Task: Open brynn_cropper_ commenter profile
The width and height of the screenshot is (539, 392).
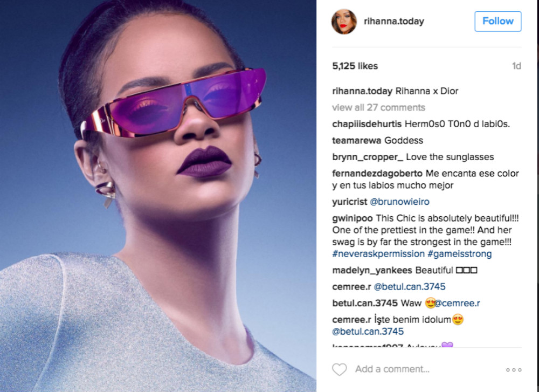Action: coord(368,157)
